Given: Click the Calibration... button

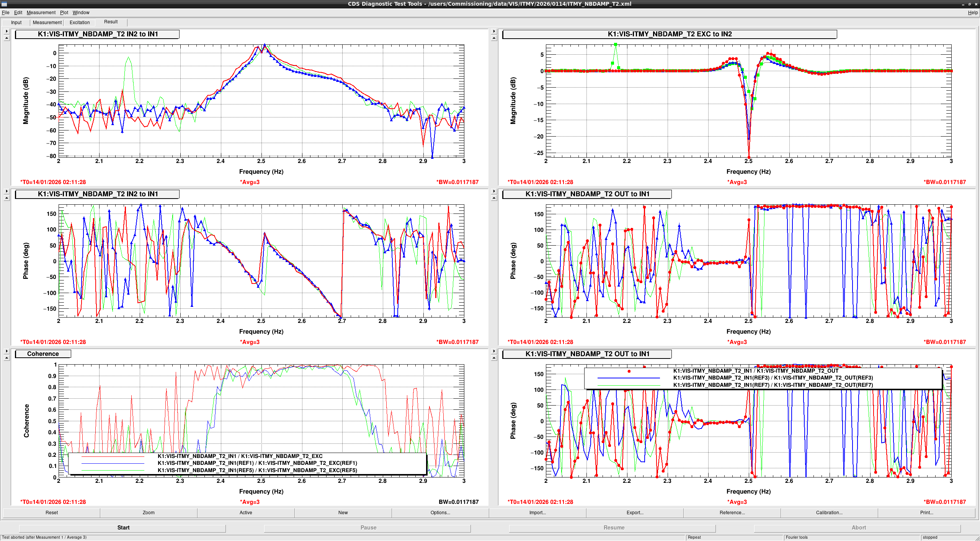Looking at the screenshot, I should point(829,513).
